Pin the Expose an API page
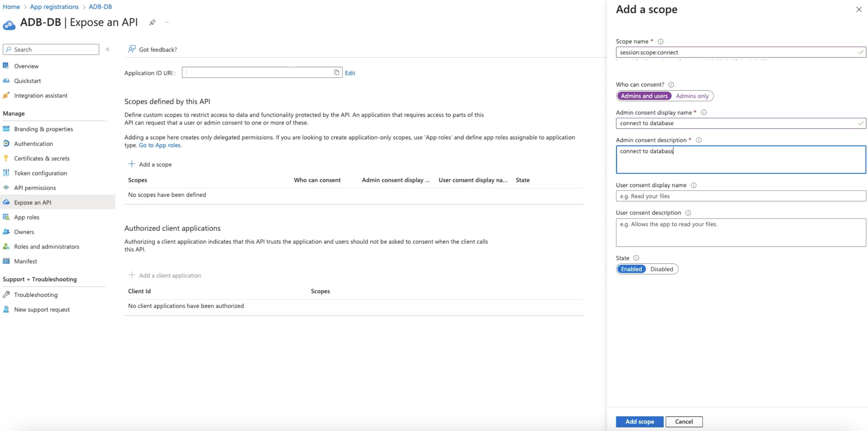 point(152,22)
